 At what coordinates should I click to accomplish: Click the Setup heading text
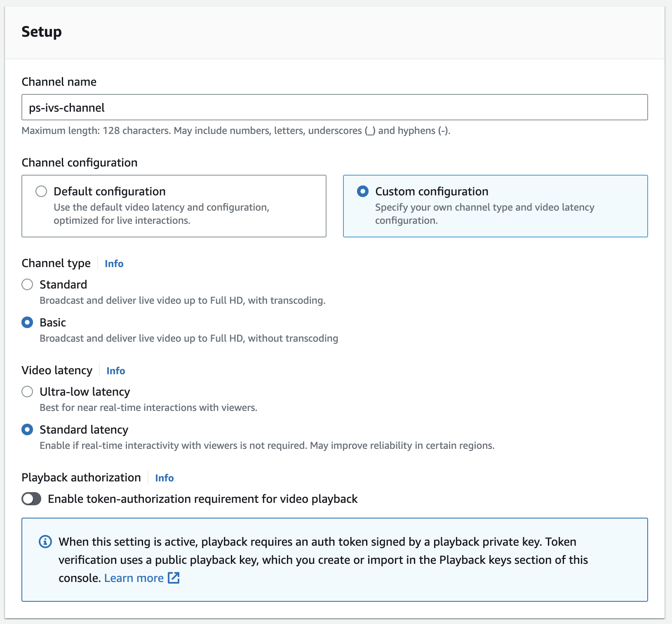[x=42, y=32]
